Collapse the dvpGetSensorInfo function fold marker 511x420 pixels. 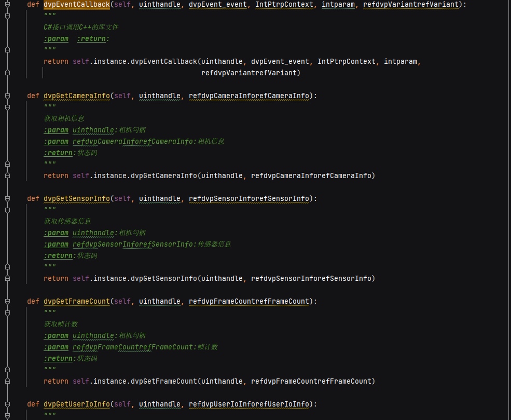[7, 199]
